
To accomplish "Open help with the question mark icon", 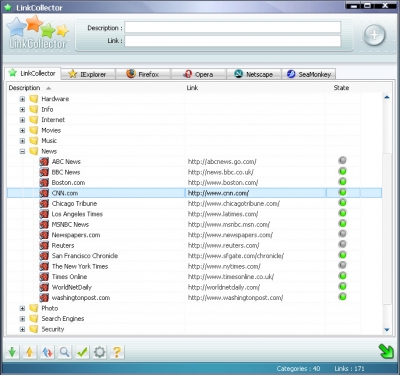I will 117,352.
